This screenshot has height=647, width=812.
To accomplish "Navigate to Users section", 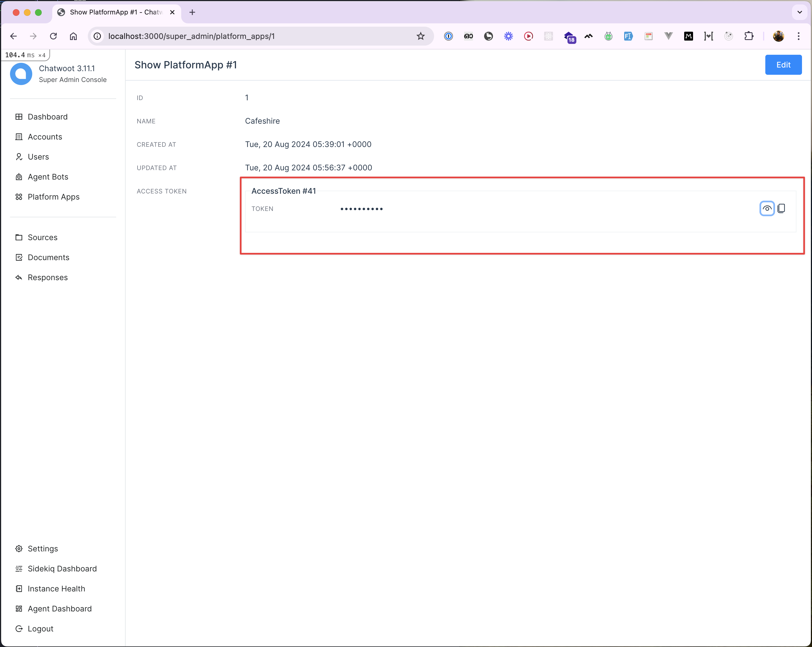I will click(38, 156).
